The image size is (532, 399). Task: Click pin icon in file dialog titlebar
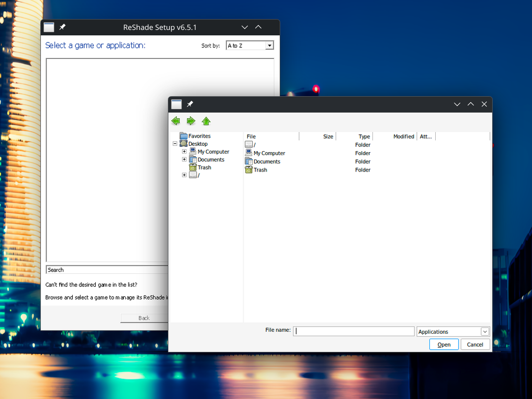(190, 104)
